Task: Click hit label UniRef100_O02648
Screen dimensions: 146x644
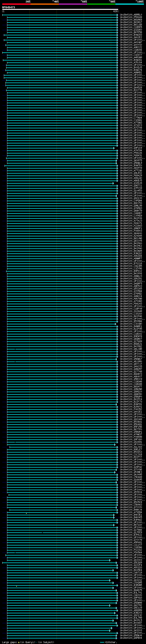Action: (131, 311)
